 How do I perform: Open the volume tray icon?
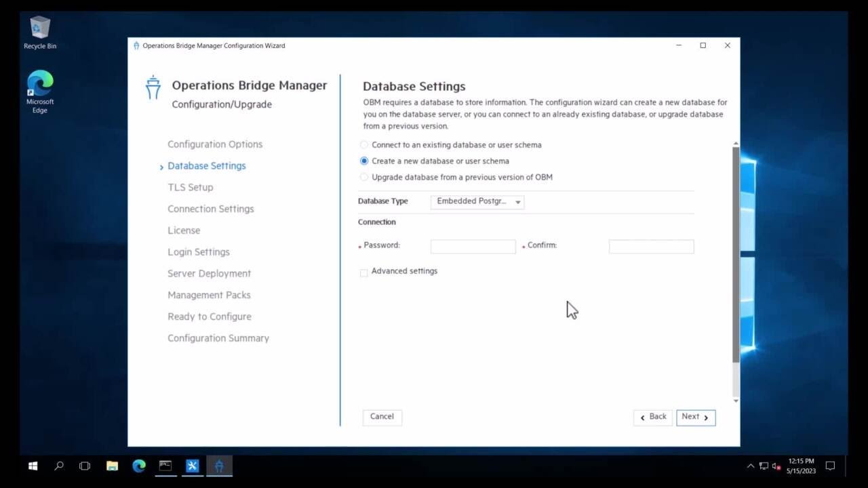(776, 466)
